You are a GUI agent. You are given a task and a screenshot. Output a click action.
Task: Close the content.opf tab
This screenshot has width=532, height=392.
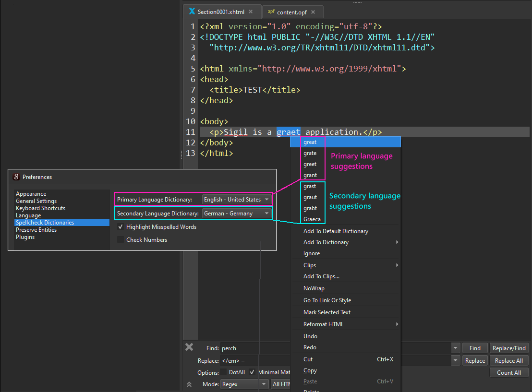[x=313, y=12]
